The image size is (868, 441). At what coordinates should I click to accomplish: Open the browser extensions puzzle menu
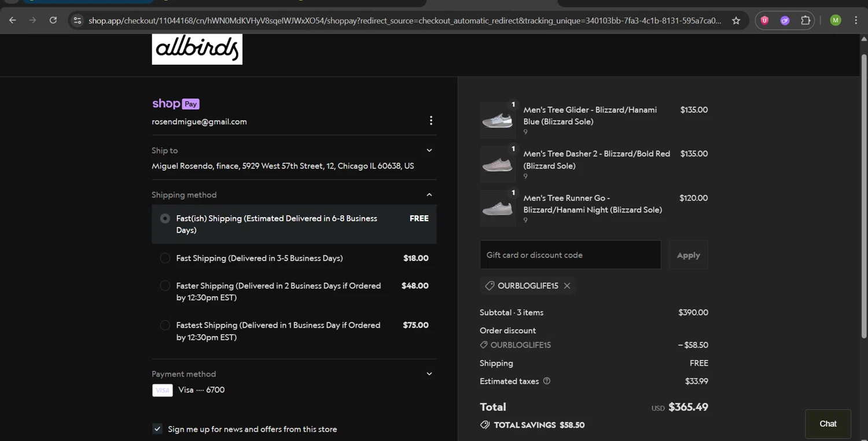pyautogui.click(x=806, y=20)
